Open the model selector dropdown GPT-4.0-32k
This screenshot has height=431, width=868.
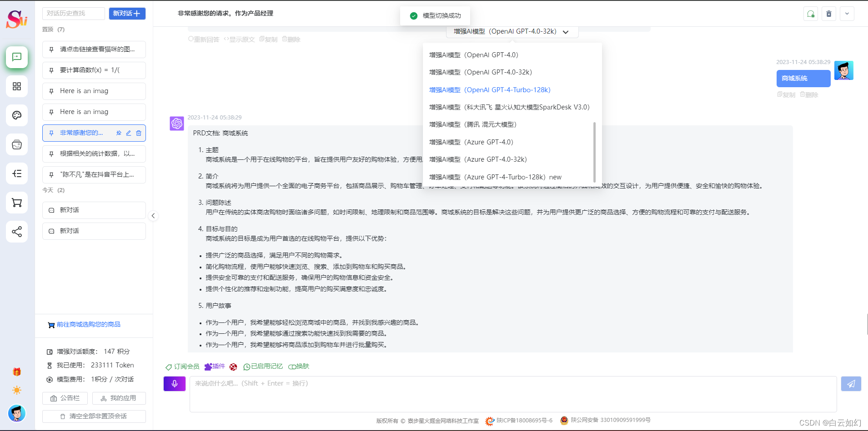512,31
